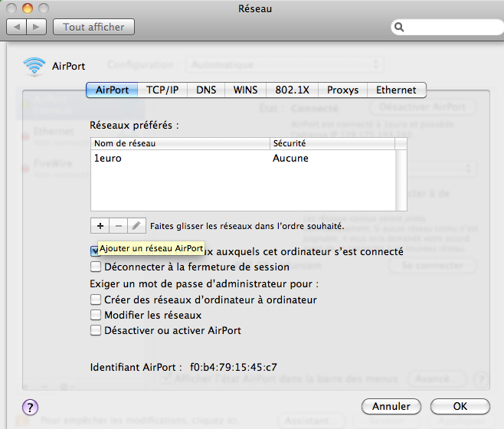Open the TCP/IP tab
The height and width of the screenshot is (429, 504).
click(x=162, y=90)
